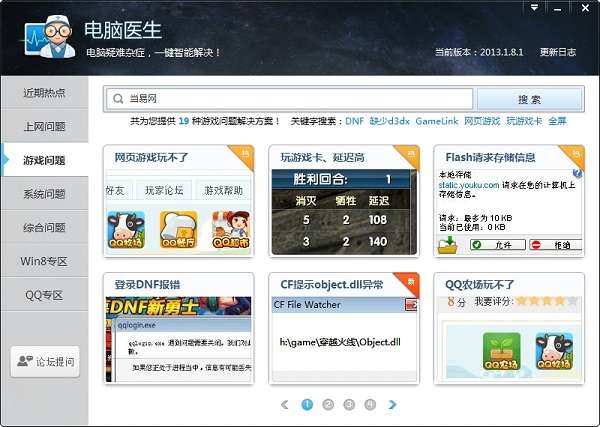Open the 登录DNF报错 card title
The width and height of the screenshot is (600, 427).
click(147, 285)
